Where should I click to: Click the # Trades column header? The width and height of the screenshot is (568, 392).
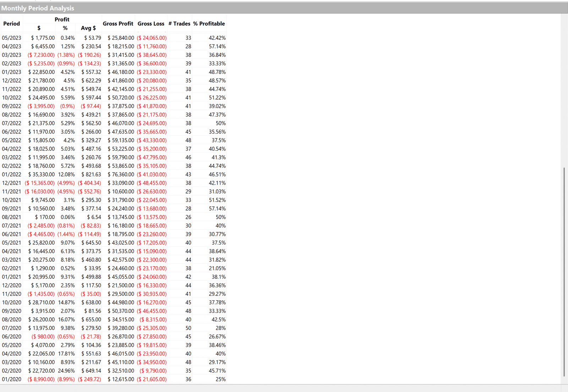tap(179, 24)
